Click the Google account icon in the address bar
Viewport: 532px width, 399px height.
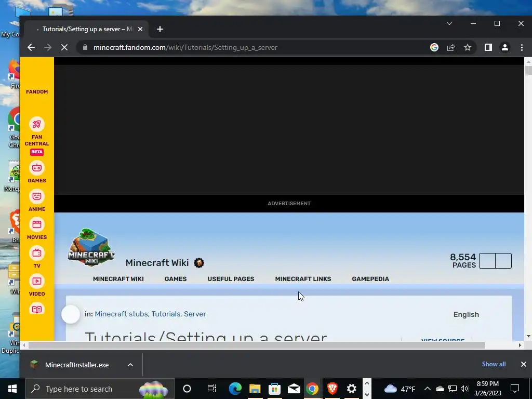(434, 47)
